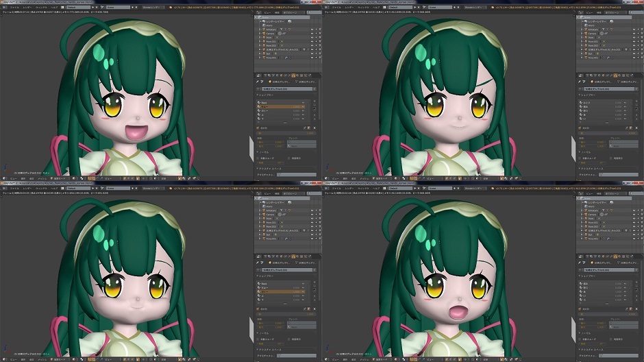This screenshot has height=362, width=644.
Task: Toggle the Armature eye icon in the top-left outliner
Action: point(312,29)
